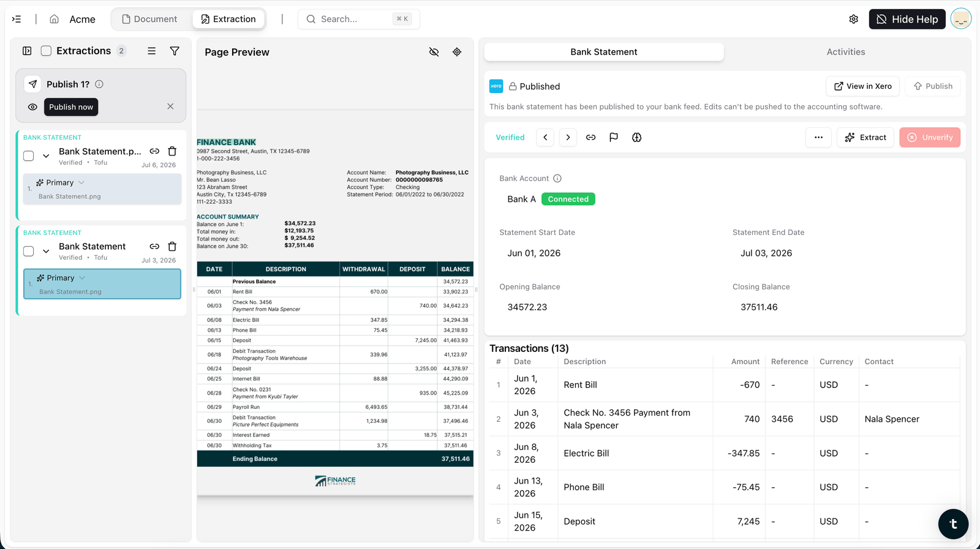Click amount 7,245 of Deposit

point(748,521)
